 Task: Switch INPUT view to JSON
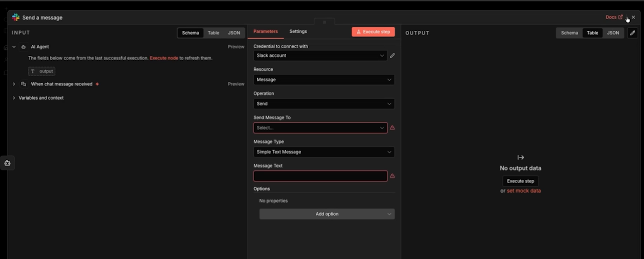(234, 33)
